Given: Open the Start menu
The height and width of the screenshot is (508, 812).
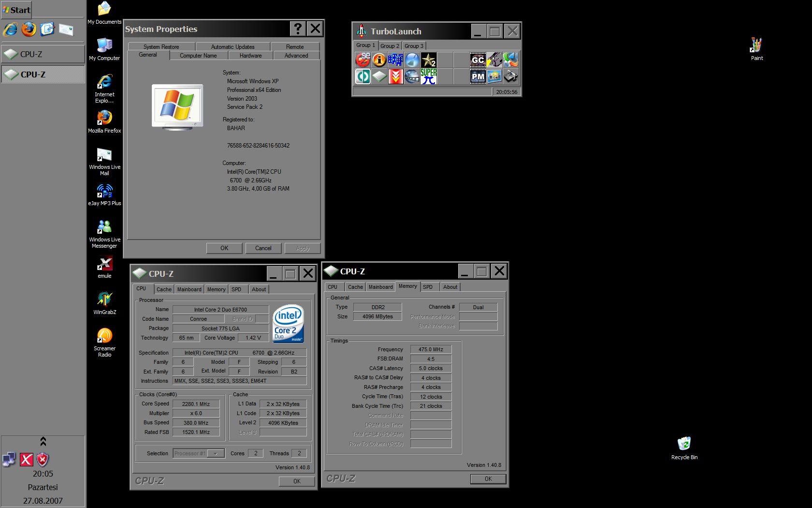Looking at the screenshot, I should coord(16,10).
